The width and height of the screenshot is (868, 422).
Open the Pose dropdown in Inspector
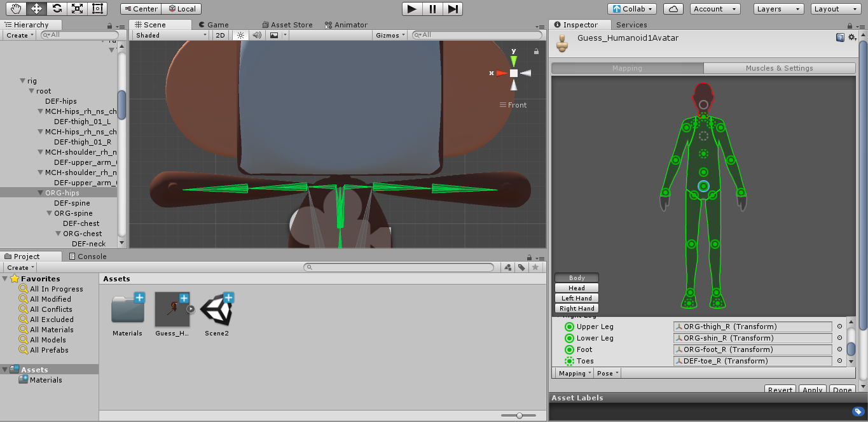coord(607,374)
